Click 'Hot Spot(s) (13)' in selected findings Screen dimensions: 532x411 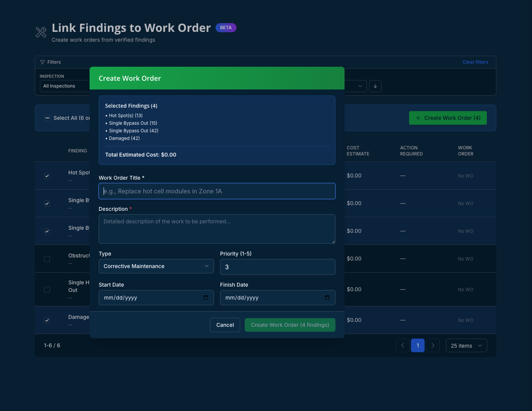pos(126,116)
